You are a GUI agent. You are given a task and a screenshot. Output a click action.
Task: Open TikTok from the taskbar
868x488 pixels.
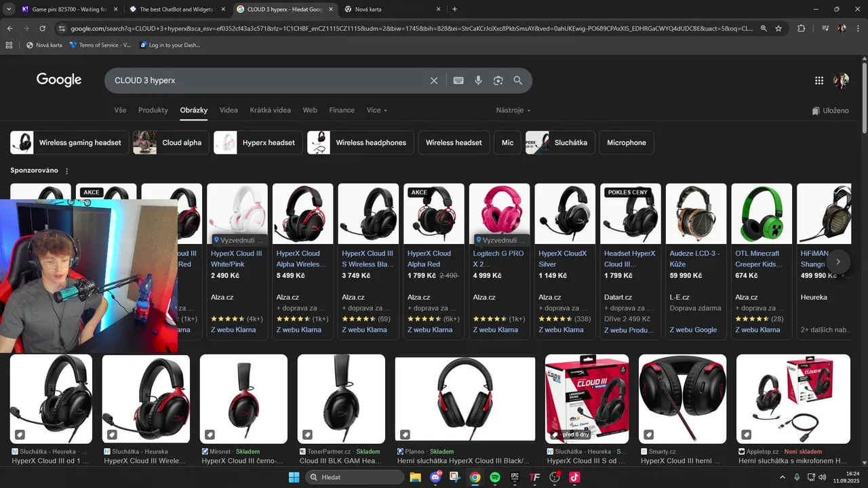pyautogui.click(x=574, y=477)
